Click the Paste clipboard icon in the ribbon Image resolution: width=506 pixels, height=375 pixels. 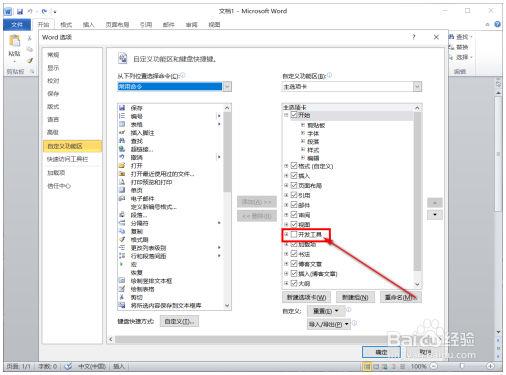click(x=14, y=41)
